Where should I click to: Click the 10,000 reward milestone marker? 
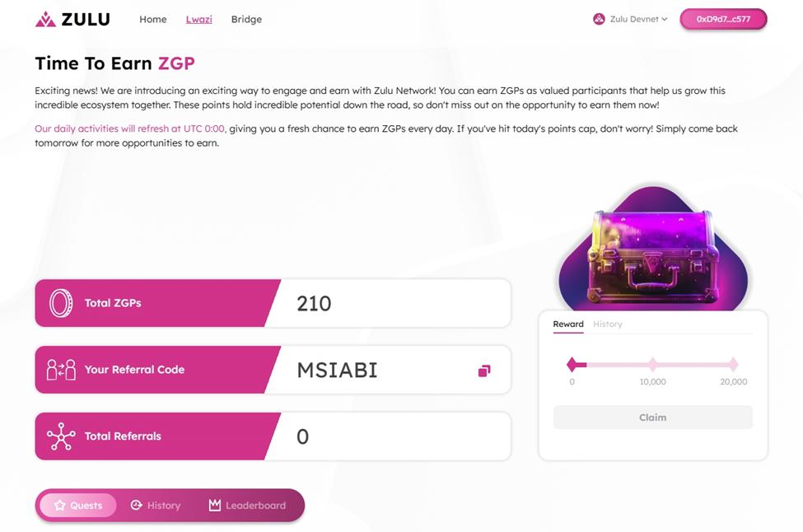652,364
